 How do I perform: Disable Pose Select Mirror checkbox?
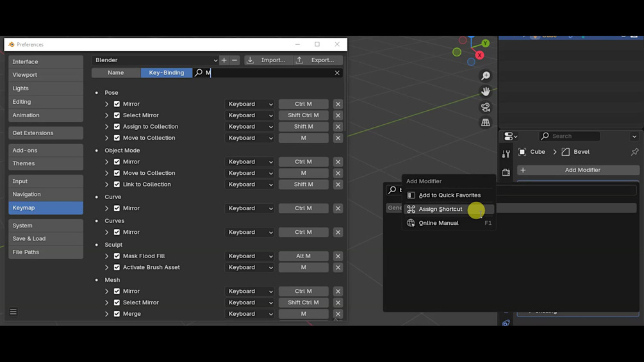[117, 115]
